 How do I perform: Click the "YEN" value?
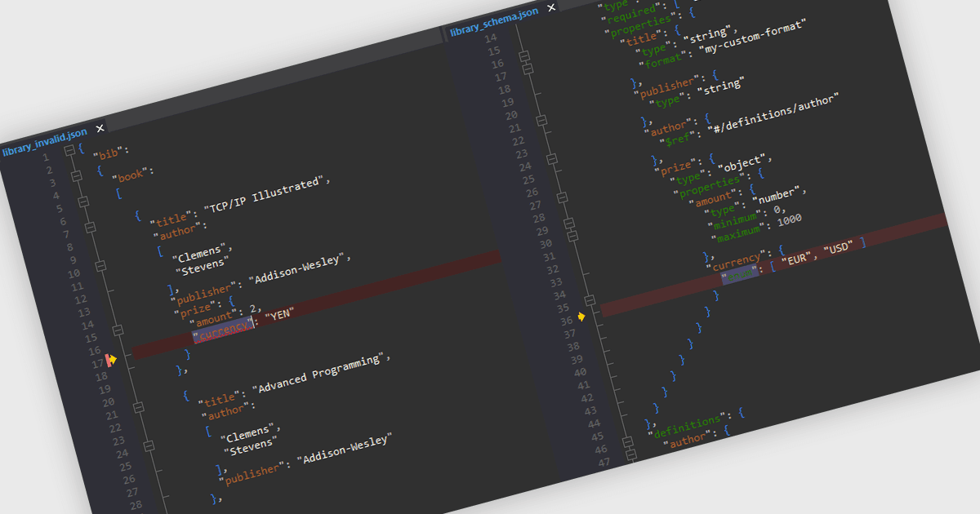(x=278, y=314)
